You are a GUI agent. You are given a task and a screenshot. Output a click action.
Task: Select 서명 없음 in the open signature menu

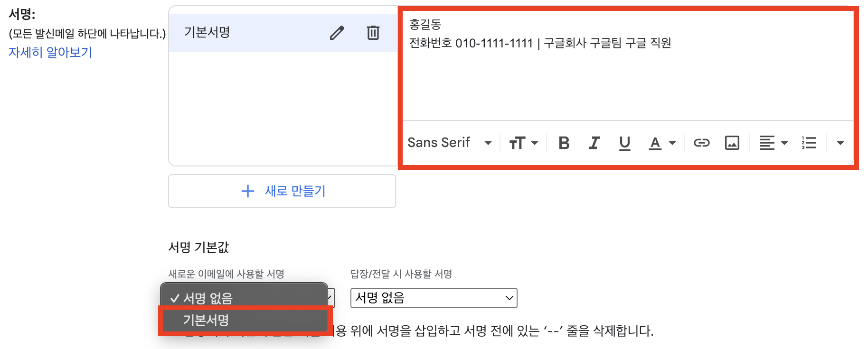[x=209, y=298]
